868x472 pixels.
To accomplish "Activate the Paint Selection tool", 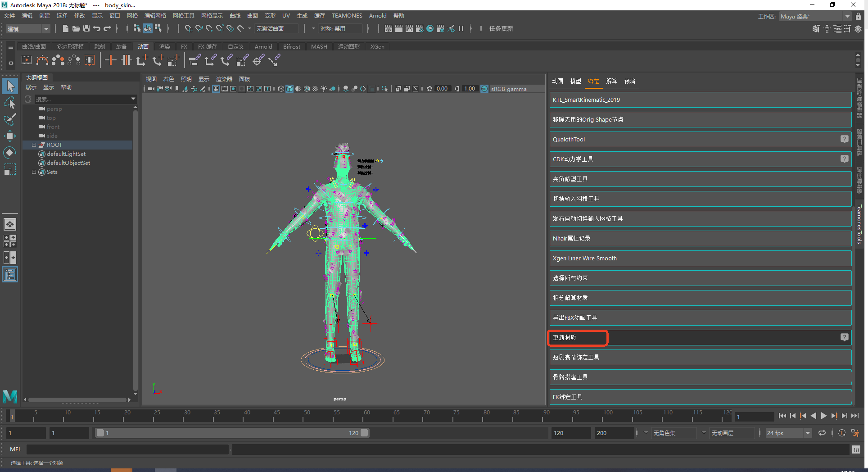I will coord(10,119).
